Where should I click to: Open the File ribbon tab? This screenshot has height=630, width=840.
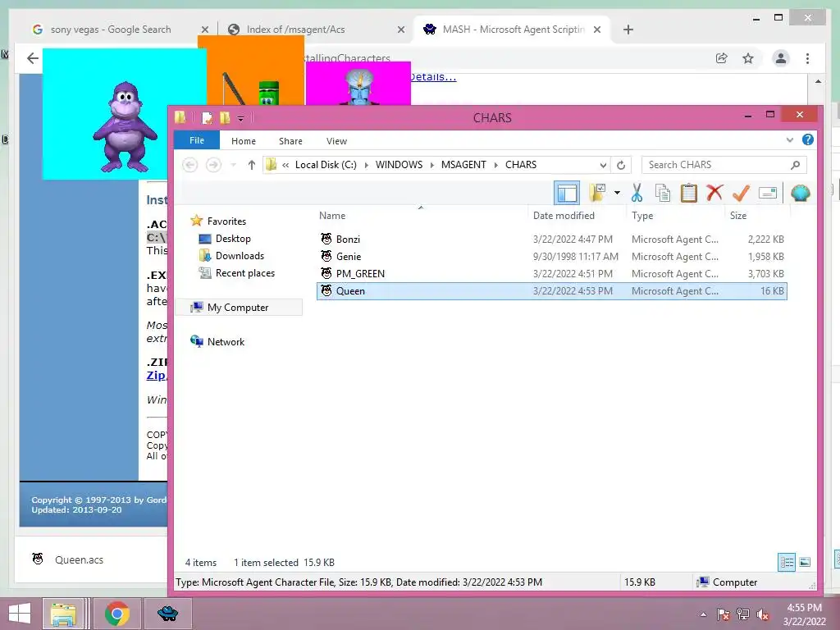coord(197,140)
